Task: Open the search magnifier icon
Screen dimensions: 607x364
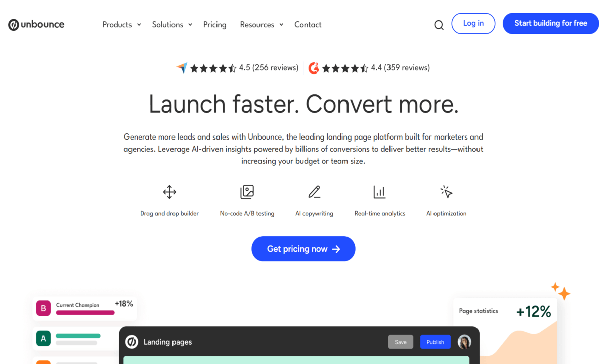Action: click(x=439, y=25)
